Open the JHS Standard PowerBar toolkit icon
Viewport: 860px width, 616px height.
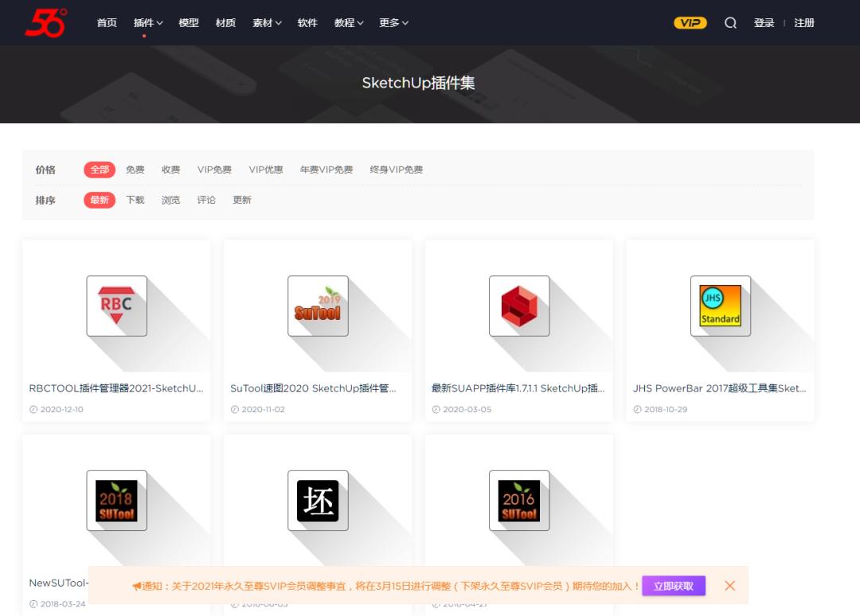point(721,306)
